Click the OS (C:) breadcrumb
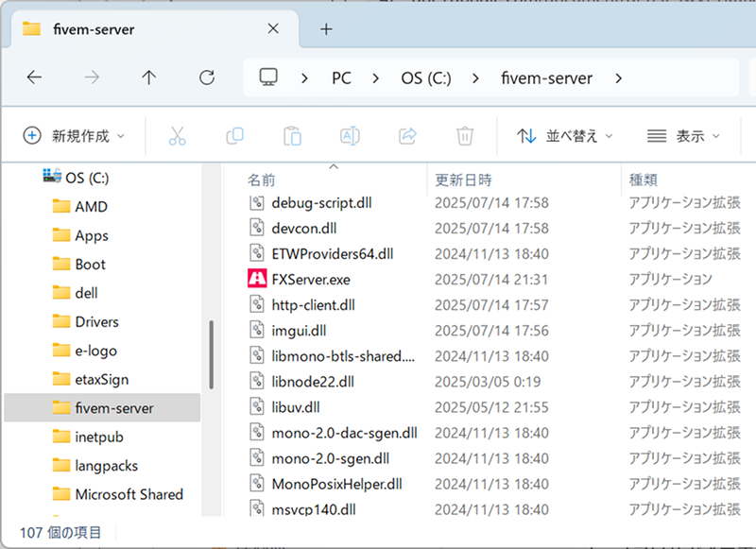Screen dimensions: 756x549 426,78
